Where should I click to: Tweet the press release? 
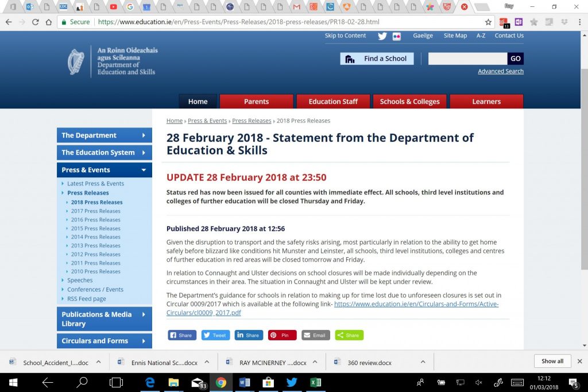[x=216, y=335]
